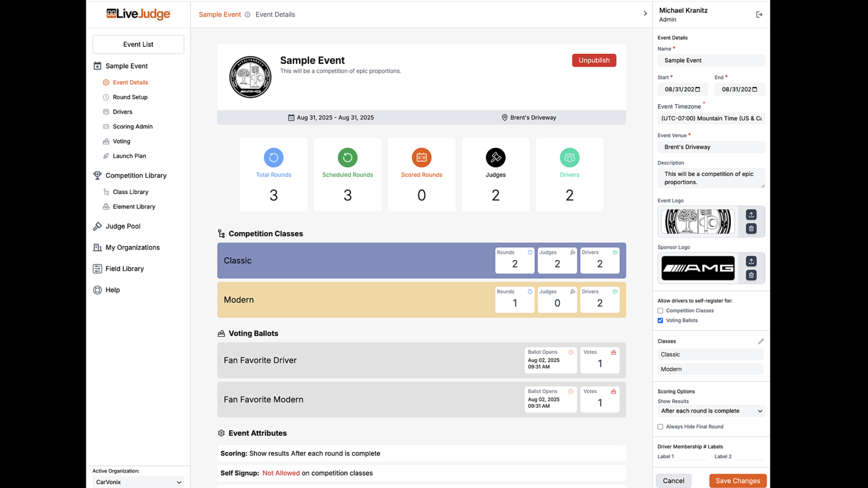Image resolution: width=868 pixels, height=488 pixels.
Task: Click the round event logo image on the card
Action: point(250,77)
